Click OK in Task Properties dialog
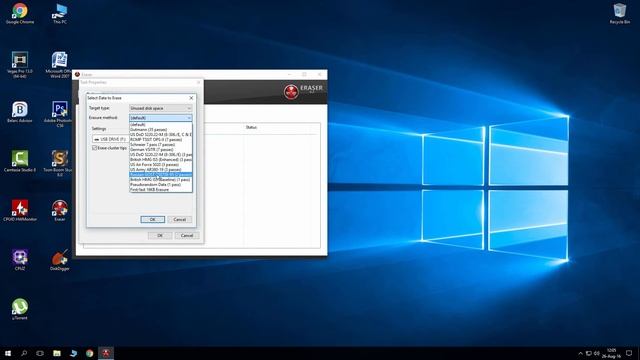The width and height of the screenshot is (640, 360). click(x=160, y=236)
